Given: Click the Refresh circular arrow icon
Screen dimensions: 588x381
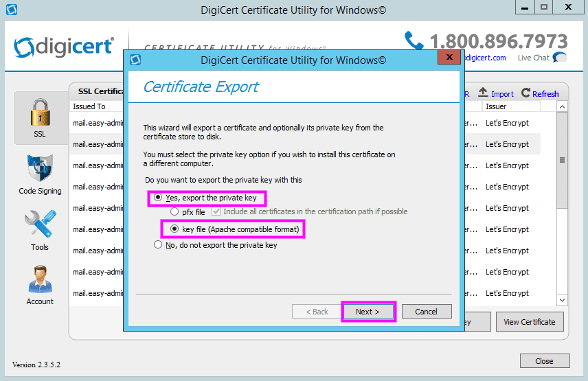Looking at the screenshot, I should pyautogui.click(x=525, y=93).
